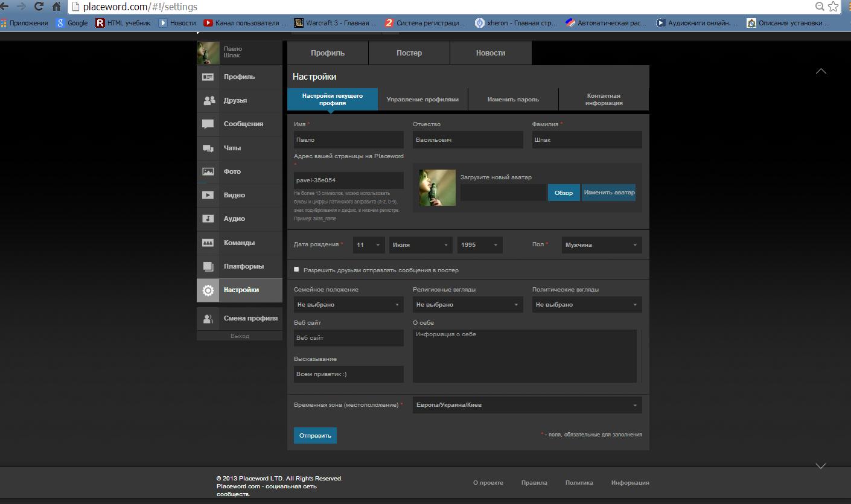Click the Веб сайт input field
This screenshot has width=851, height=504.
349,338
